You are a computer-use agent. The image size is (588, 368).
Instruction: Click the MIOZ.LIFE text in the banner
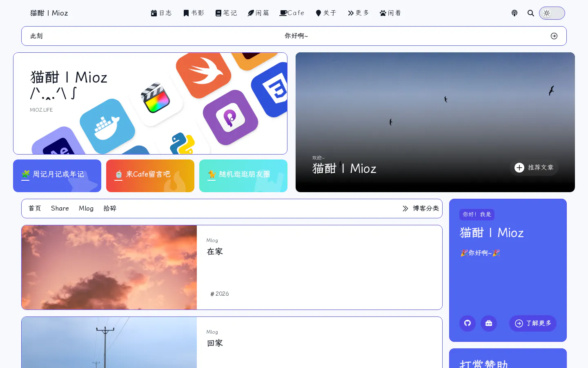tap(41, 110)
